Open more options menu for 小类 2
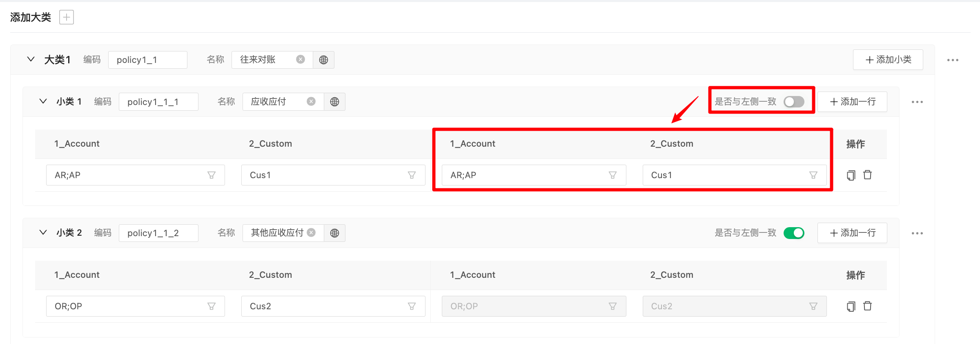 [x=917, y=233]
